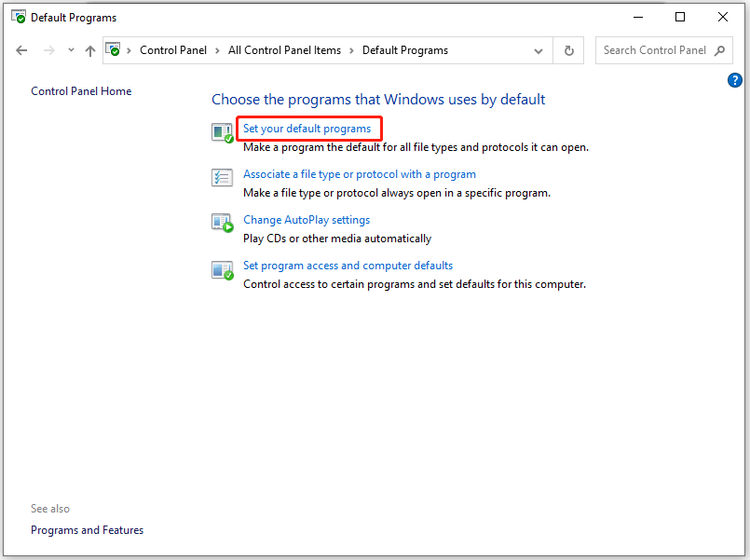750x560 pixels.
Task: Expand the chevron after address bar icon
Action: [129, 50]
